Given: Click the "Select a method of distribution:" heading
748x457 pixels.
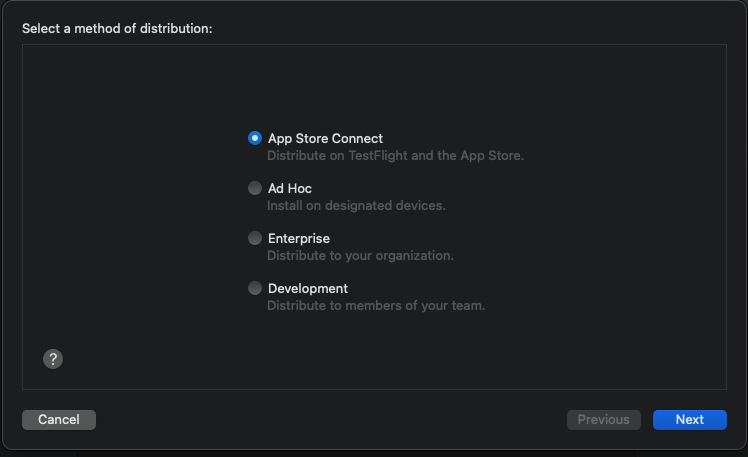Looking at the screenshot, I should tap(117, 28).
